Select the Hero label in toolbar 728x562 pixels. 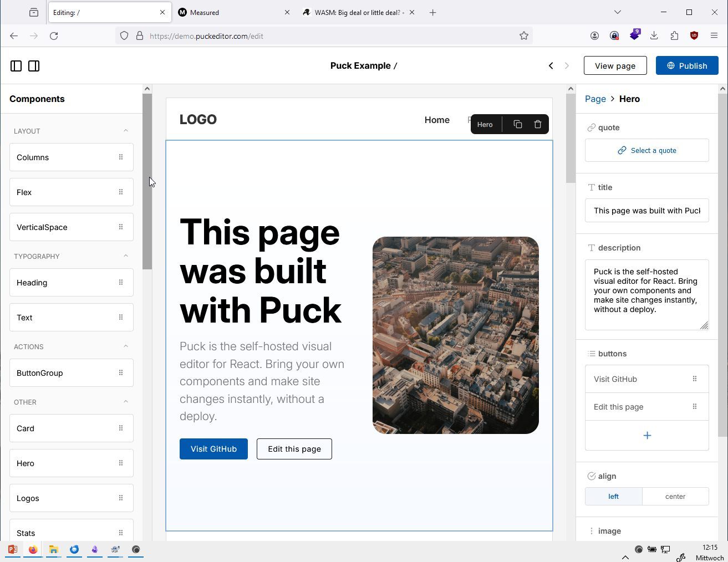click(485, 124)
